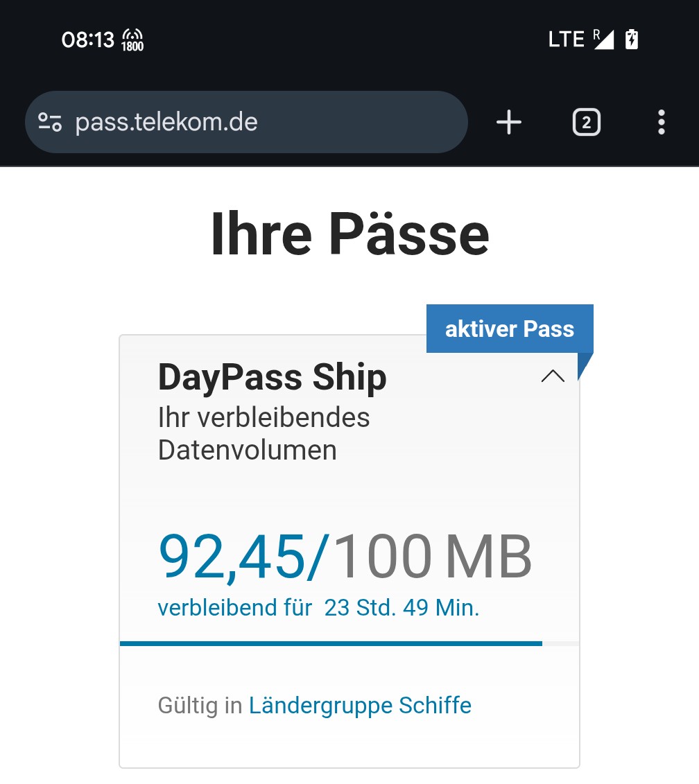Tap the 92,45 remaining data value
This screenshot has width=699, height=784.
click(232, 557)
